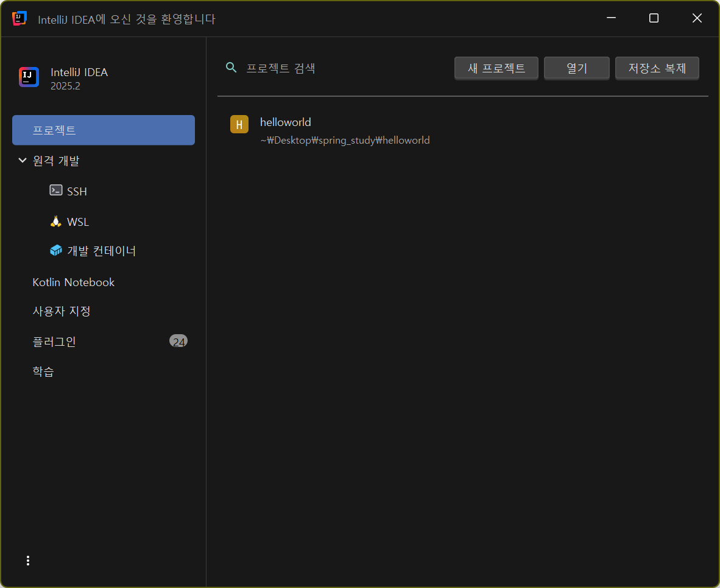Viewport: 720px width, 588px height.
Task: Click the 2025.2 version text
Action: point(65,86)
